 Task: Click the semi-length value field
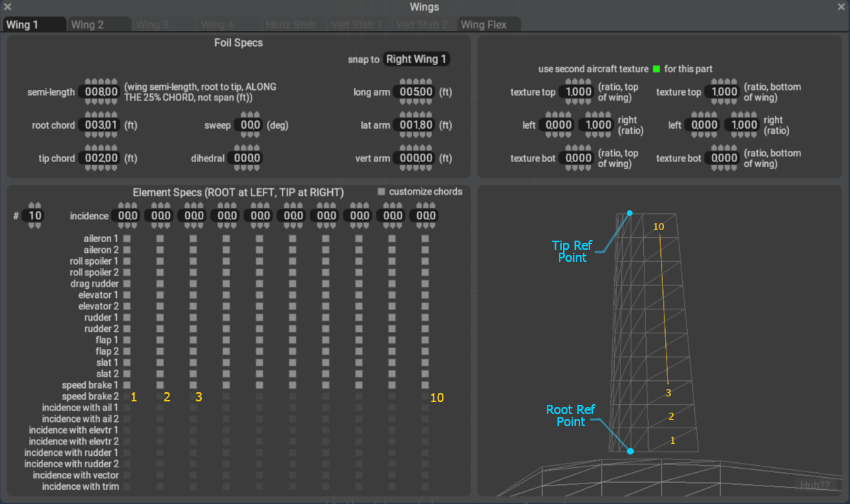[98, 92]
